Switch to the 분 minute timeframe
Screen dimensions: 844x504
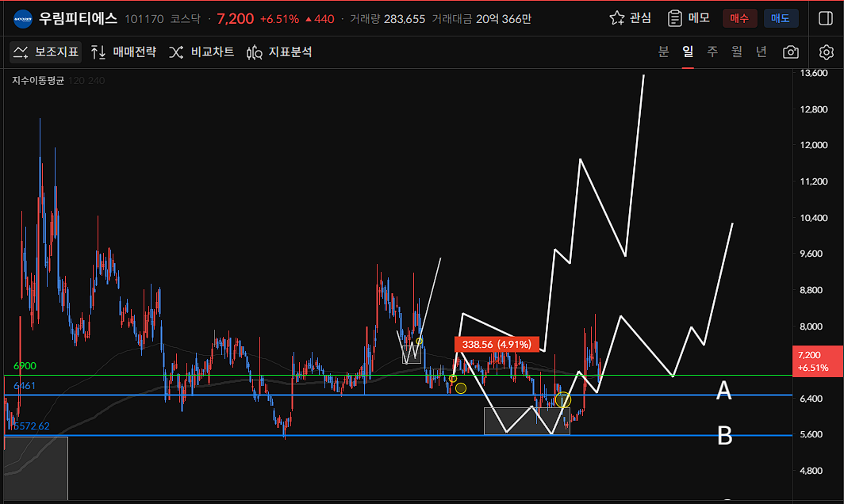click(664, 52)
